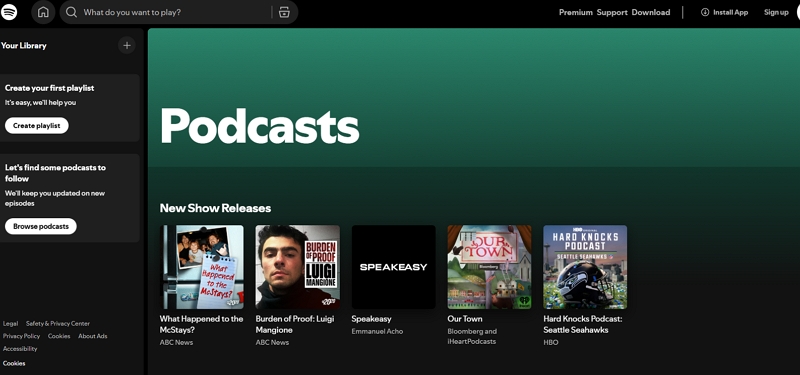Click 'HBO' publisher text
The height and width of the screenshot is (375, 800).
pos(551,342)
